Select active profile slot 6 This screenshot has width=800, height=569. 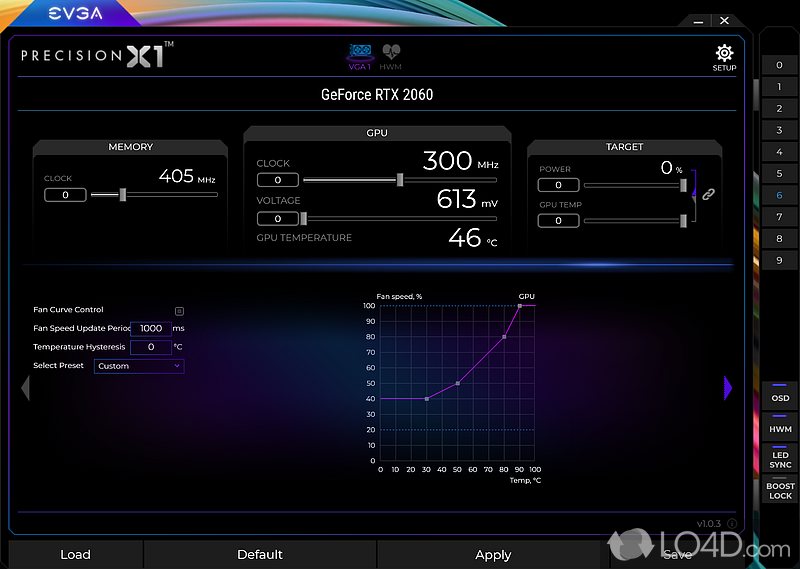tap(779, 195)
